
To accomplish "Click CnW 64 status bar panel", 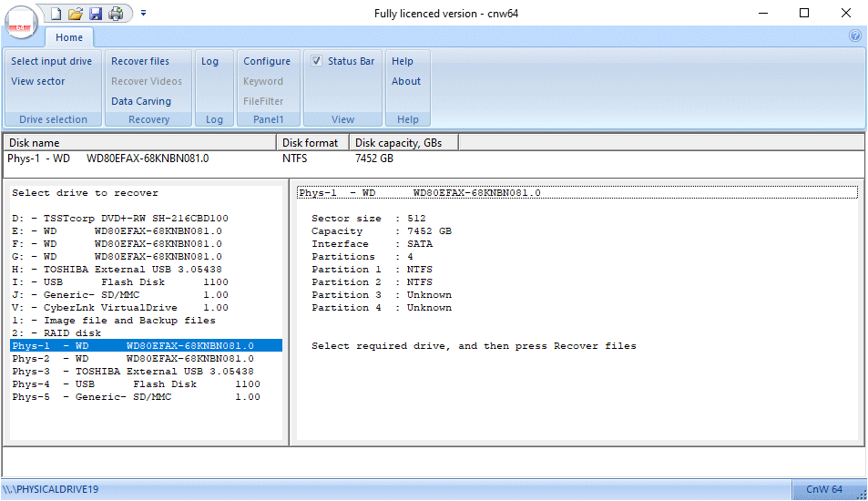I will pos(823,489).
